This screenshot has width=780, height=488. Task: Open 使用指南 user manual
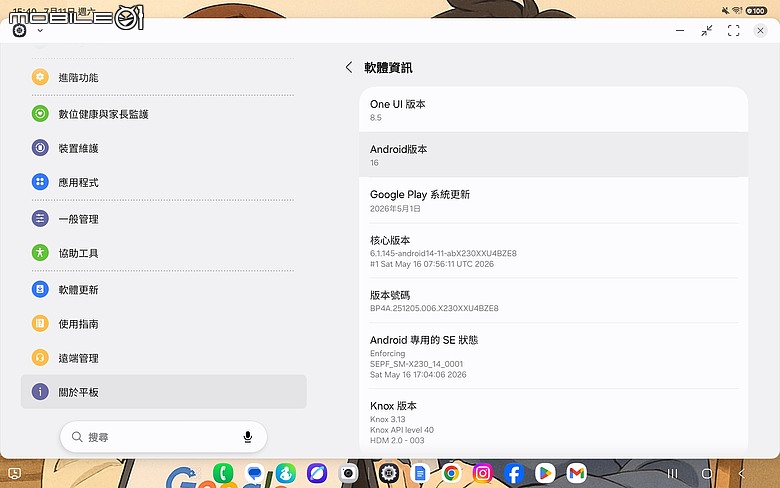click(x=163, y=324)
